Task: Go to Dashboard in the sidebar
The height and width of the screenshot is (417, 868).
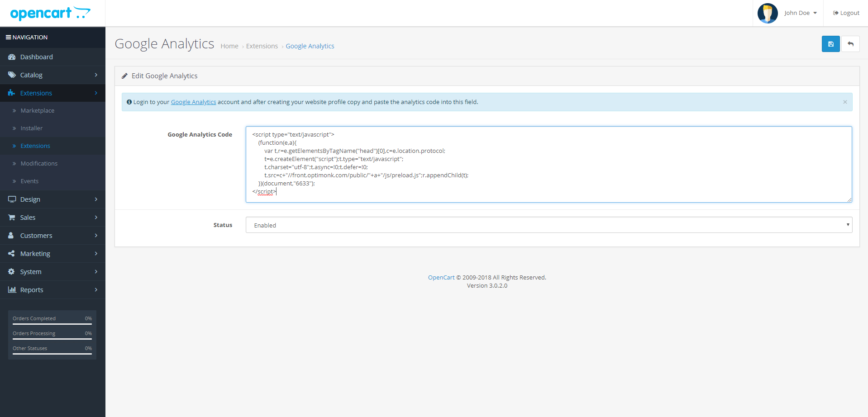Action: (x=52, y=57)
